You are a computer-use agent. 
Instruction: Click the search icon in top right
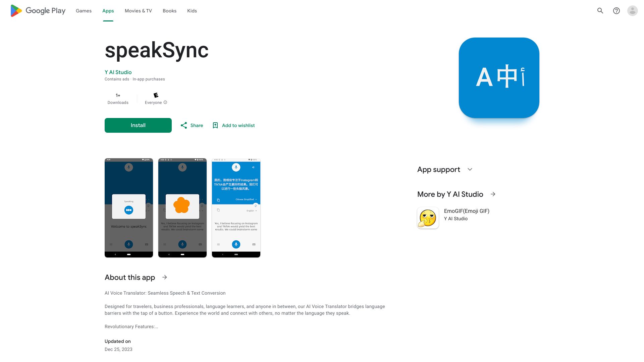600,11
